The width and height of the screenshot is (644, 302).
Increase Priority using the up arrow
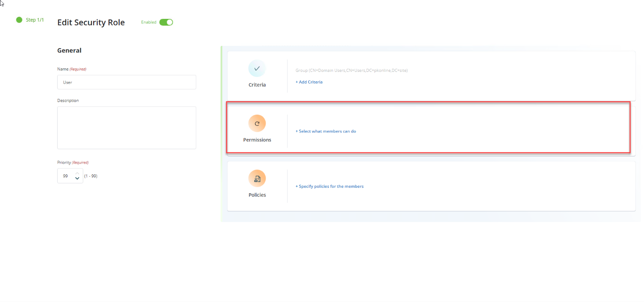[x=77, y=173]
